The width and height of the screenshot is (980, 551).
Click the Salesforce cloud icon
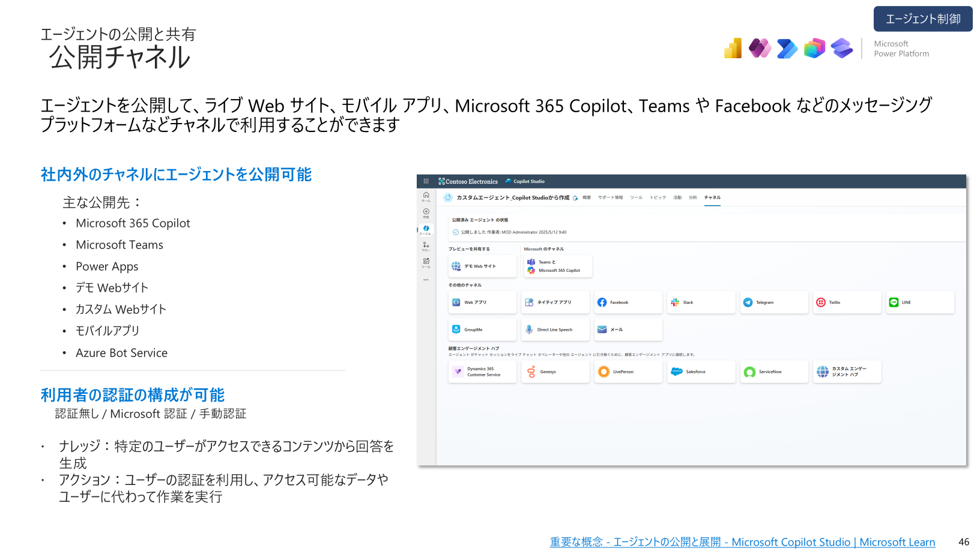point(677,372)
